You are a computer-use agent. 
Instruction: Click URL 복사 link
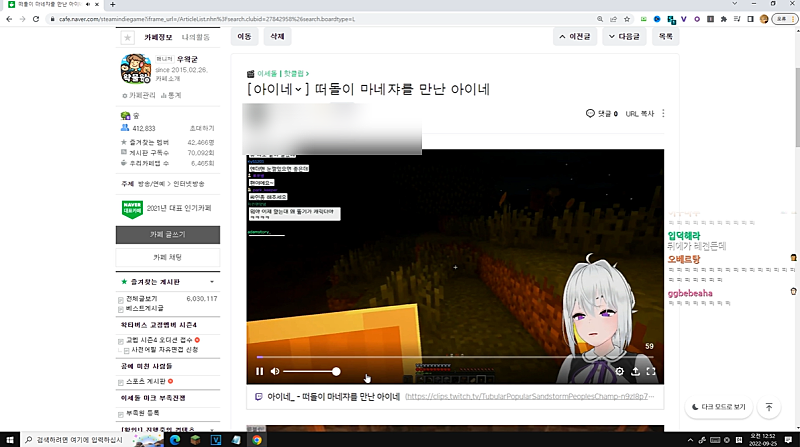640,114
